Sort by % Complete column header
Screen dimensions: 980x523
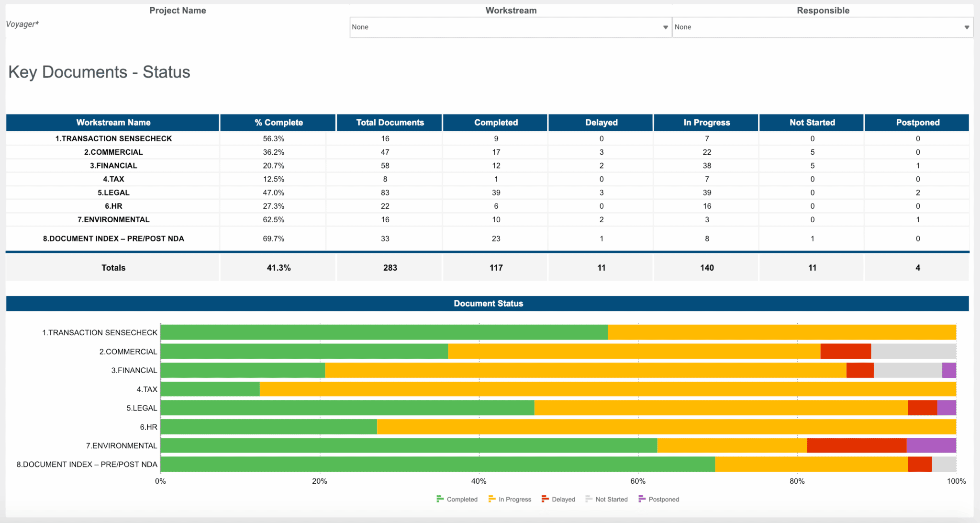click(278, 123)
